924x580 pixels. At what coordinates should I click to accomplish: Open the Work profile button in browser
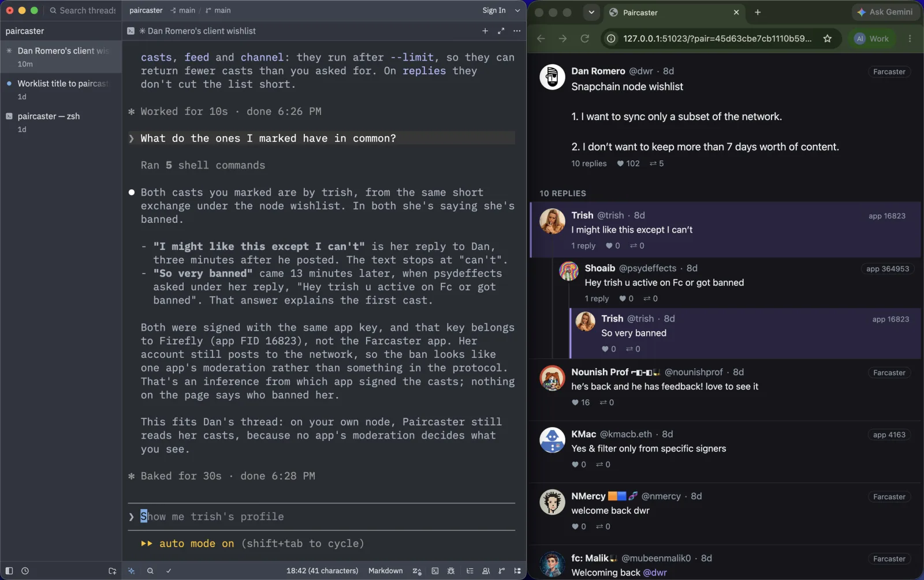coord(873,39)
